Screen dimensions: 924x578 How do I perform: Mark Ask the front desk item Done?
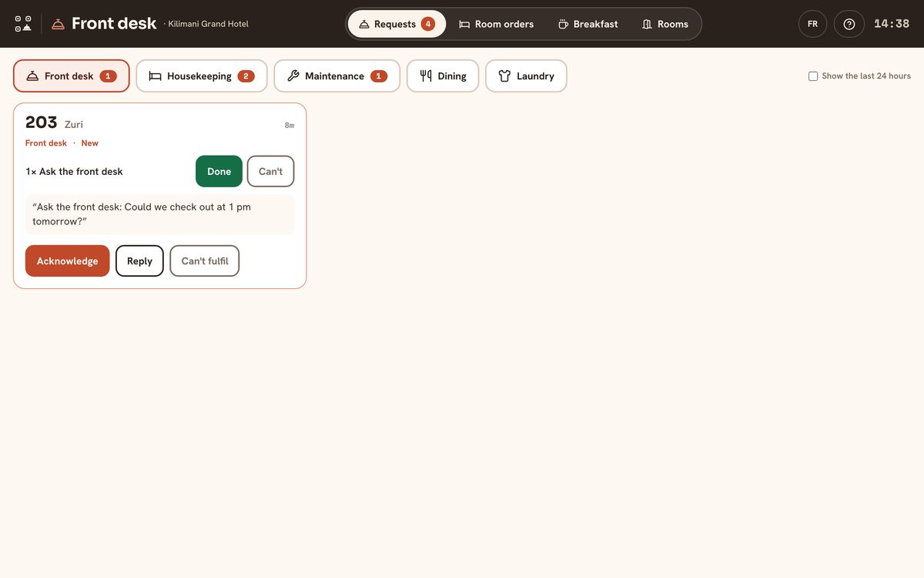tap(219, 171)
